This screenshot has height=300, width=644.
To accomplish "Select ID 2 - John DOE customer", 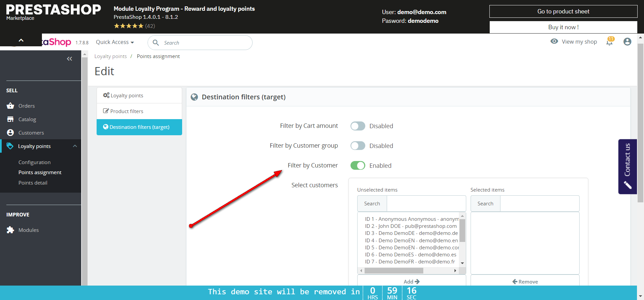I will (411, 226).
